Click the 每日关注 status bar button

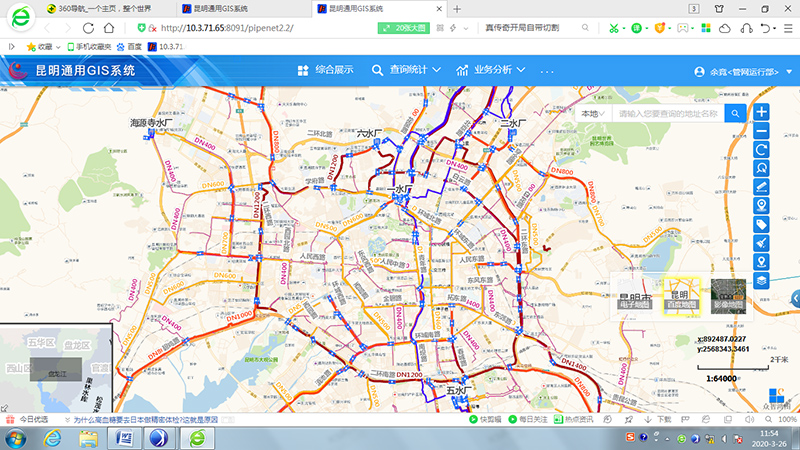pos(528,419)
